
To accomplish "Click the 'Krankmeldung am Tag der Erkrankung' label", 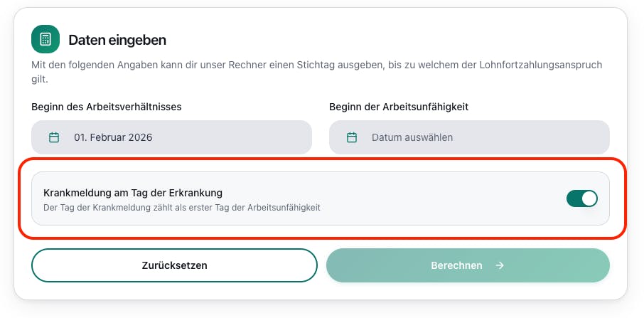I will [134, 193].
